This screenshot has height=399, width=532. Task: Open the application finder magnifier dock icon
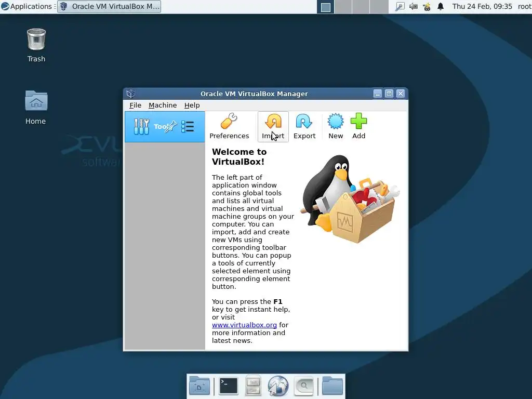(303, 386)
